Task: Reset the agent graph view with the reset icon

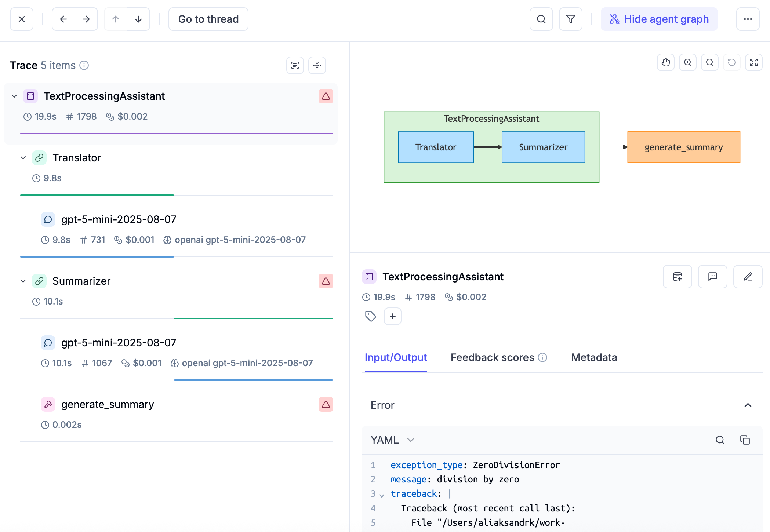Action: [x=732, y=62]
